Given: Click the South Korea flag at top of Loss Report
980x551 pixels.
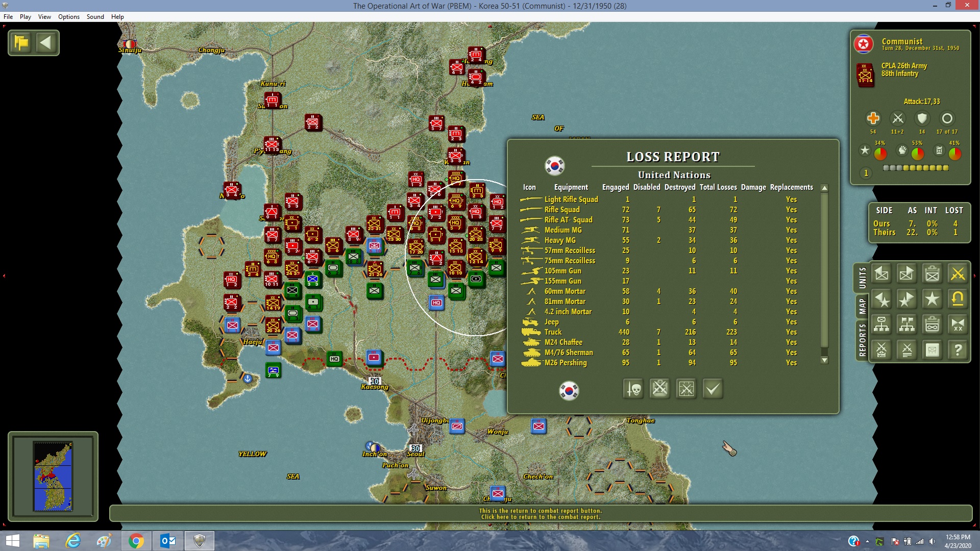Looking at the screenshot, I should 554,165.
